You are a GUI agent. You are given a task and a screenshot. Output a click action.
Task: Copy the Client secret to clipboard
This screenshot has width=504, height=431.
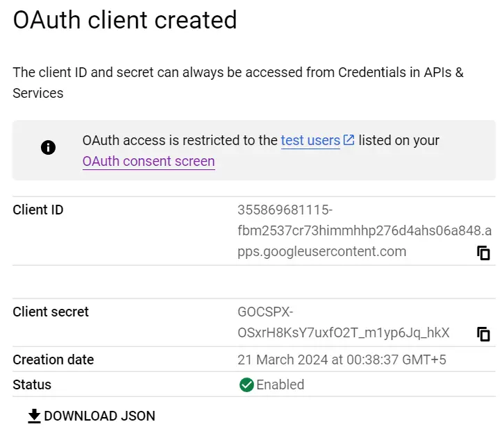483,335
